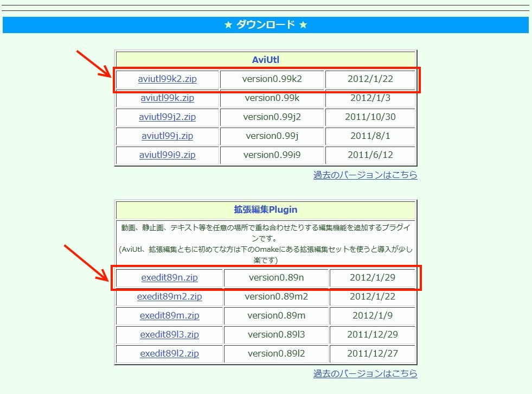The width and height of the screenshot is (532, 394).
Task: Select the 2011/10/30 date cell
Action: [x=370, y=117]
